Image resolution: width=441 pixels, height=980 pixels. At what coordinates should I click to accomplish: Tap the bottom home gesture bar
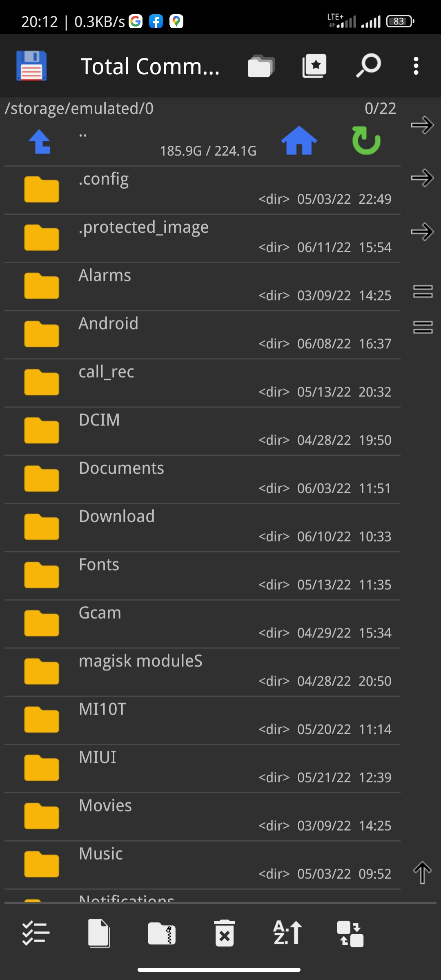219,969
